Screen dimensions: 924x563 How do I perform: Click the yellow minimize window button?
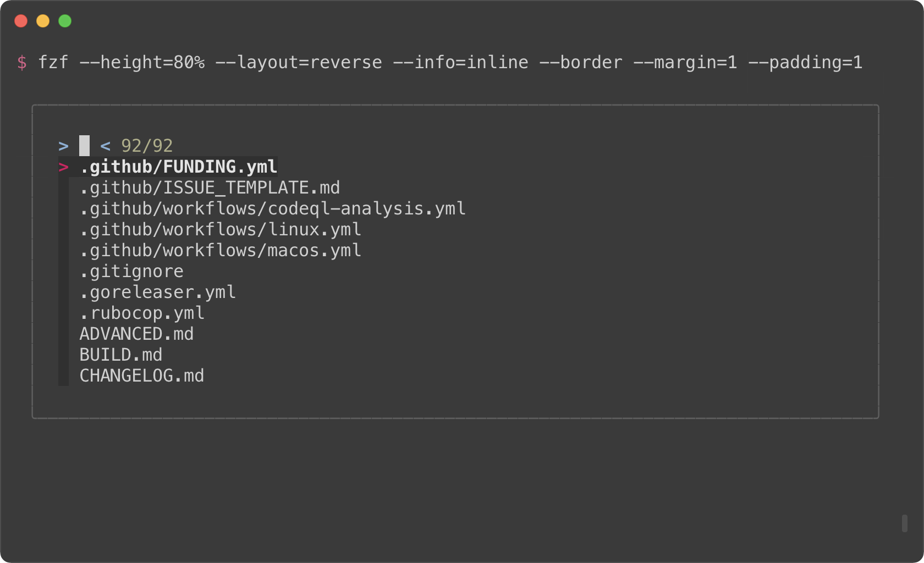[x=43, y=21]
